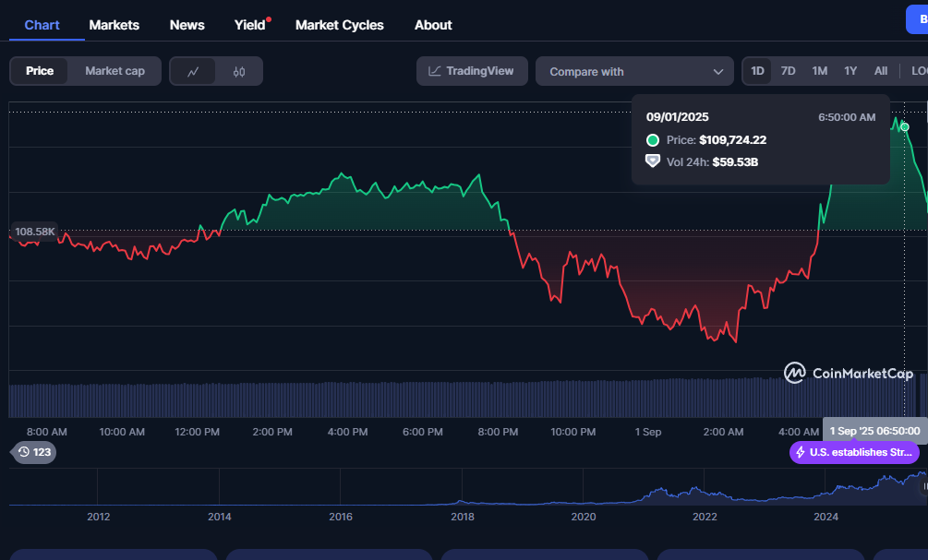
Task: Open the Yield tab
Action: coord(249,25)
